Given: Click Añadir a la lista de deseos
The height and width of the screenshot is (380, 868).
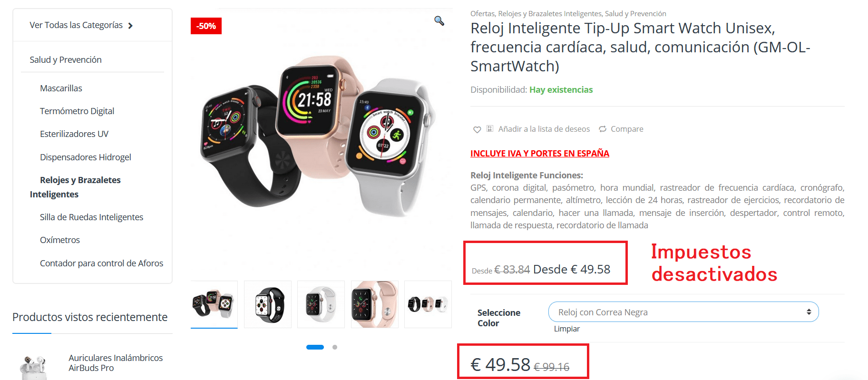Looking at the screenshot, I should point(544,129).
